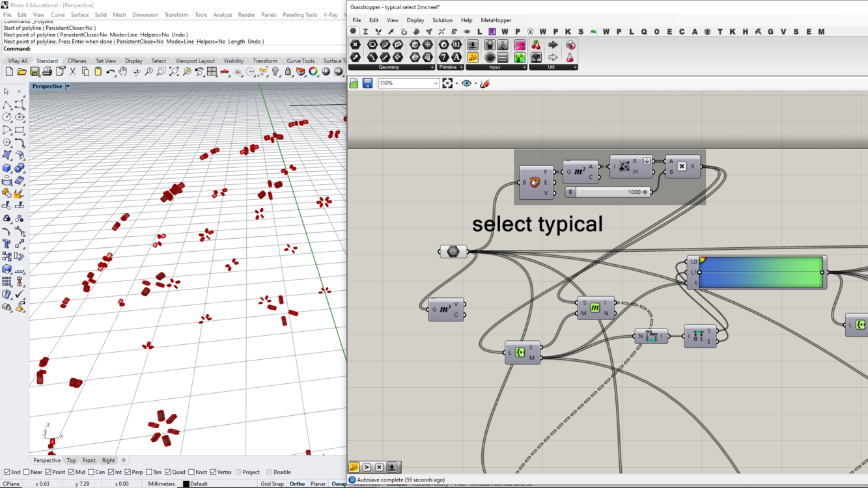Click the lightbulb Hide objects icon
Screen dimensions: 868x488
click(x=275, y=72)
